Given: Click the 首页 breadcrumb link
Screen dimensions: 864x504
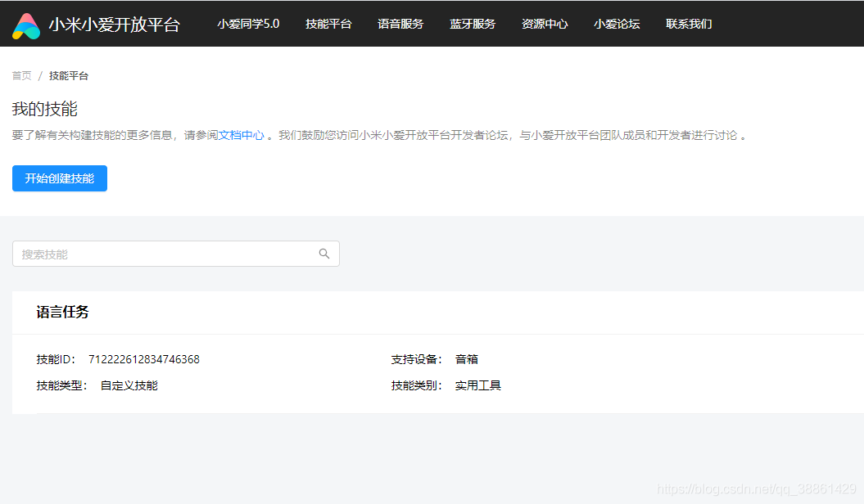Looking at the screenshot, I should (22, 75).
